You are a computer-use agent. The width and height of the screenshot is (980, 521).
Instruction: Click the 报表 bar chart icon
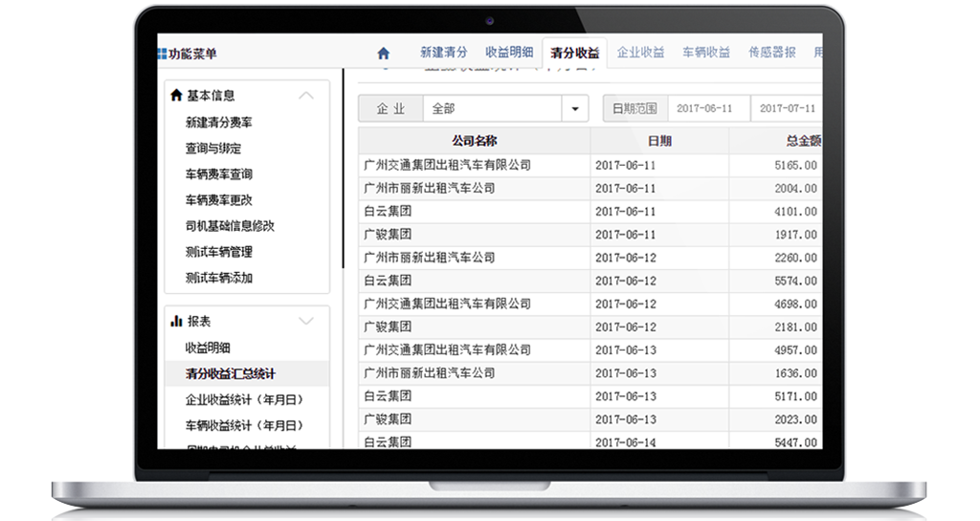click(x=176, y=321)
